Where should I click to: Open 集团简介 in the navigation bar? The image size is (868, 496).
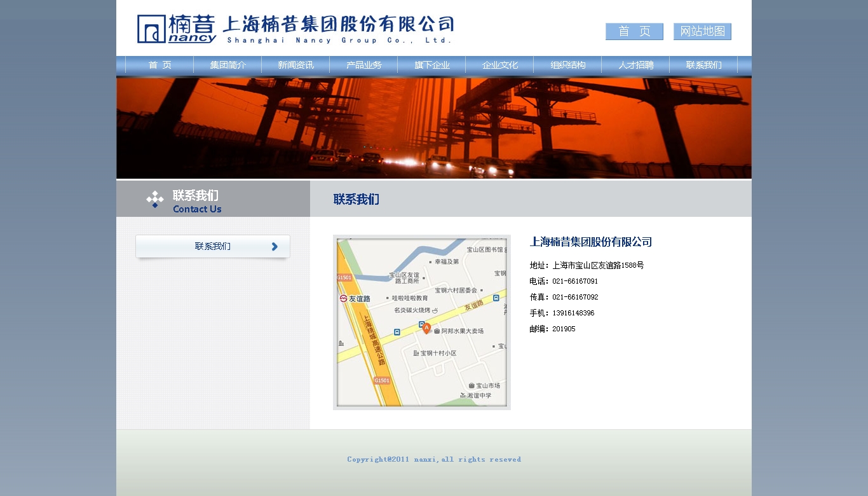[227, 65]
